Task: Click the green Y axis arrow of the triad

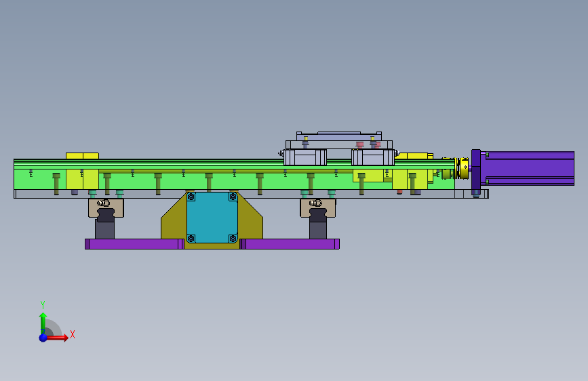Action: point(43,322)
